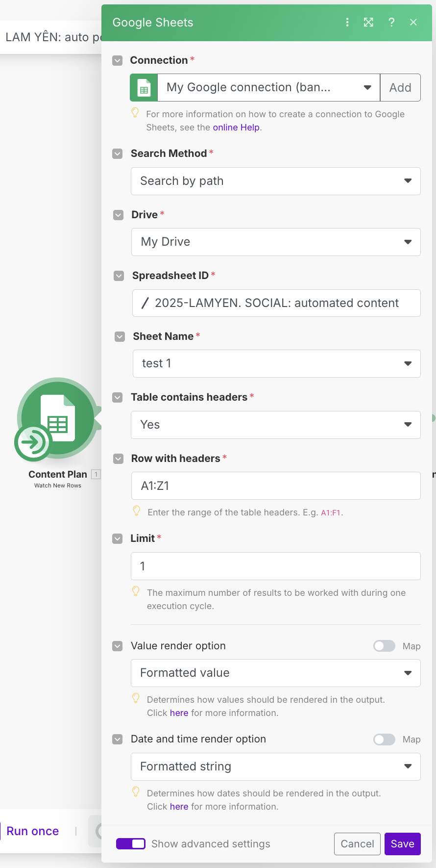436x868 pixels.
Task: Click Content Plan Google Sheets module
Action: tap(58, 418)
